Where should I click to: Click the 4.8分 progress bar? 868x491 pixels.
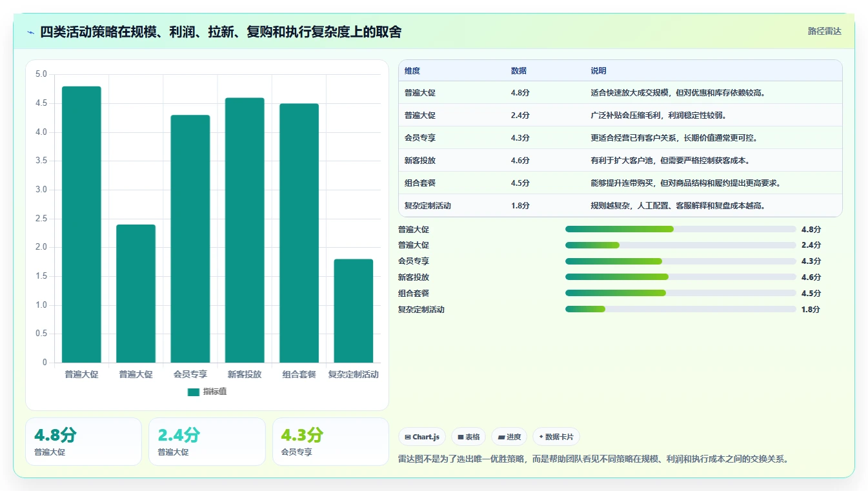pos(681,229)
